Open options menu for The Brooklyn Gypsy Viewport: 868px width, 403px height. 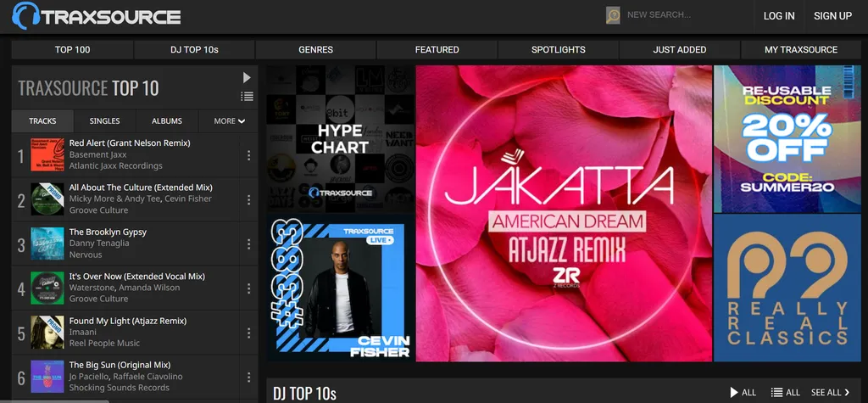click(x=248, y=243)
